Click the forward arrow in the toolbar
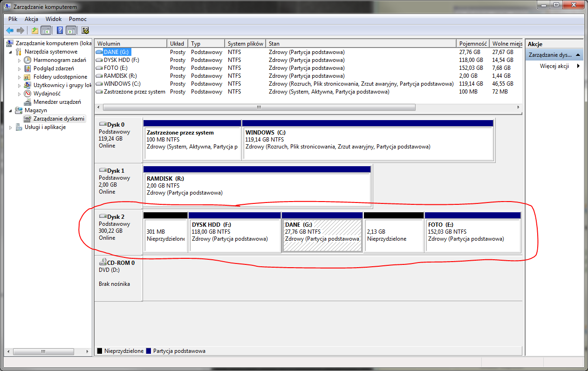This screenshot has height=371, width=588. coord(20,31)
